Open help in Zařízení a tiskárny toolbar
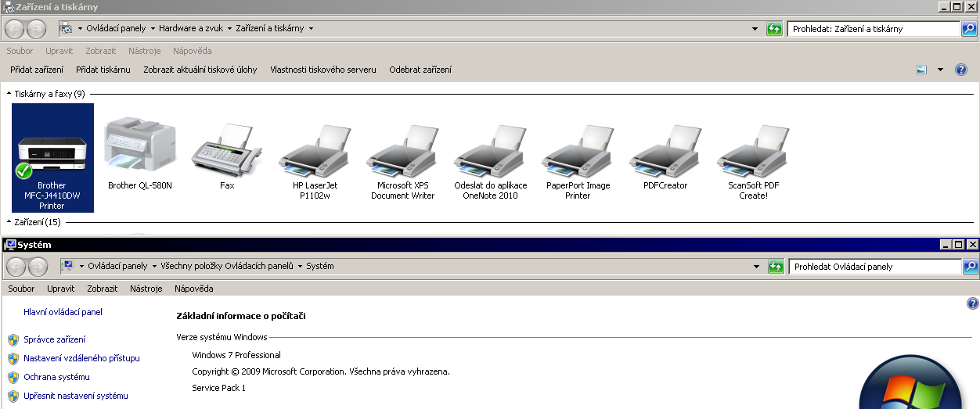 [x=961, y=70]
